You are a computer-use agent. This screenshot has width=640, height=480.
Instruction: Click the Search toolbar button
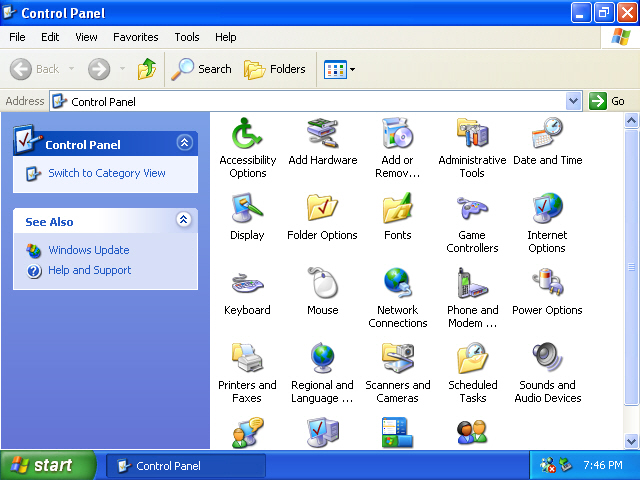tap(201, 69)
